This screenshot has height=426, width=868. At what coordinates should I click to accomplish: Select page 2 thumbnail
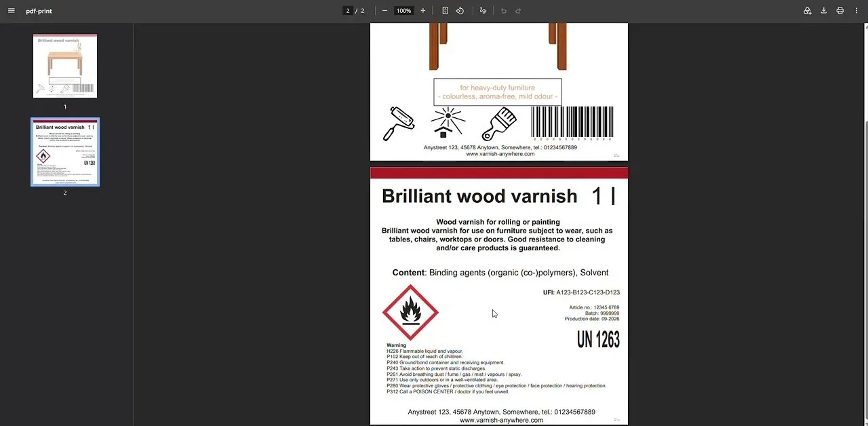(x=65, y=152)
